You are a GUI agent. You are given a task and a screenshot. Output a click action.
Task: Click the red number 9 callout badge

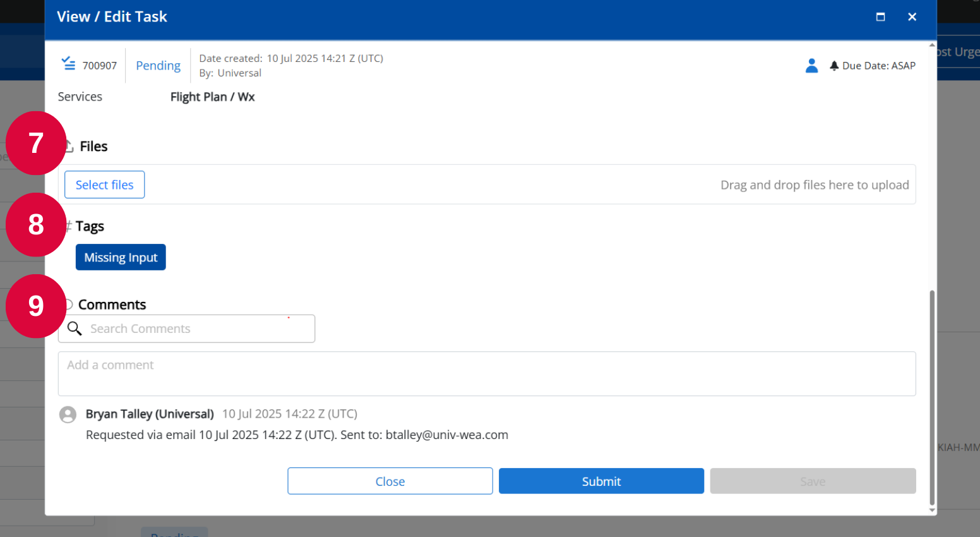point(36,306)
